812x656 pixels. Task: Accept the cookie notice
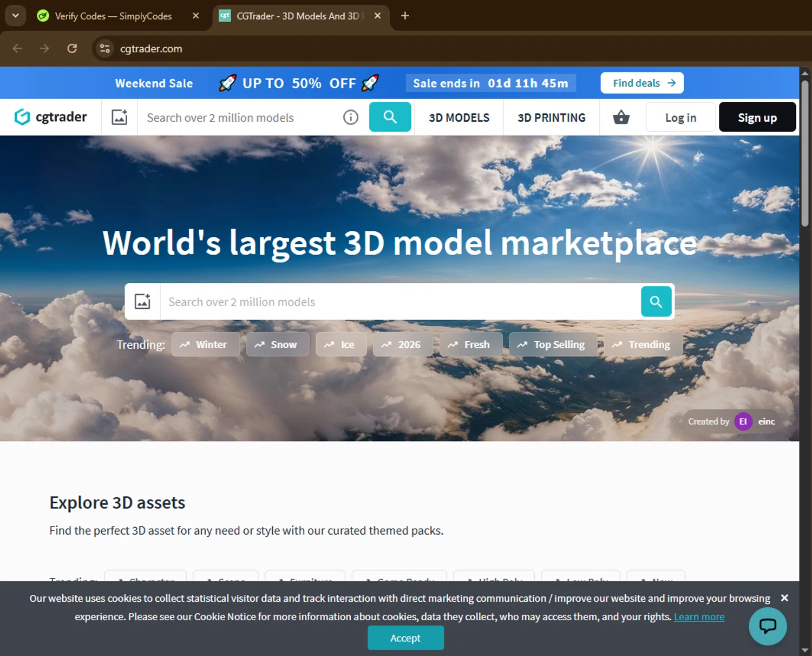point(405,638)
